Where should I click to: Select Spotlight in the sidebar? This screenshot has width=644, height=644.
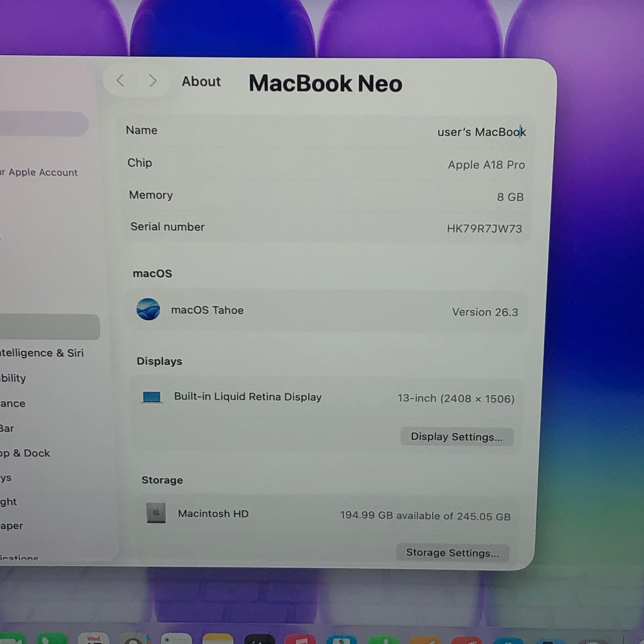tap(8, 502)
